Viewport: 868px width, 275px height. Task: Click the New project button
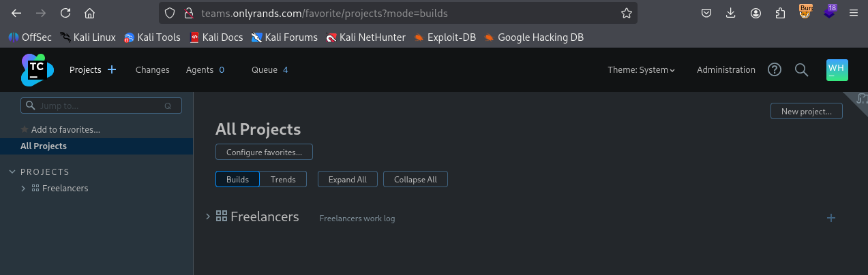coord(806,111)
